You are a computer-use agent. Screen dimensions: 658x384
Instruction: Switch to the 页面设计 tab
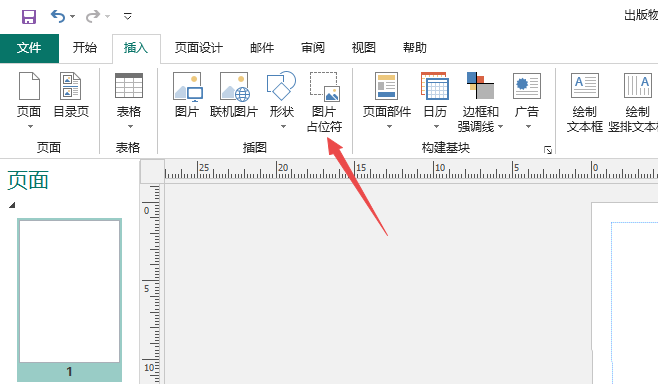click(198, 48)
